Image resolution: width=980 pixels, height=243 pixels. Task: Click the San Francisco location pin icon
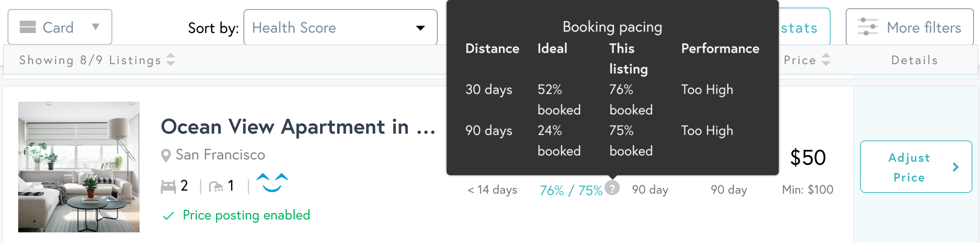166,155
